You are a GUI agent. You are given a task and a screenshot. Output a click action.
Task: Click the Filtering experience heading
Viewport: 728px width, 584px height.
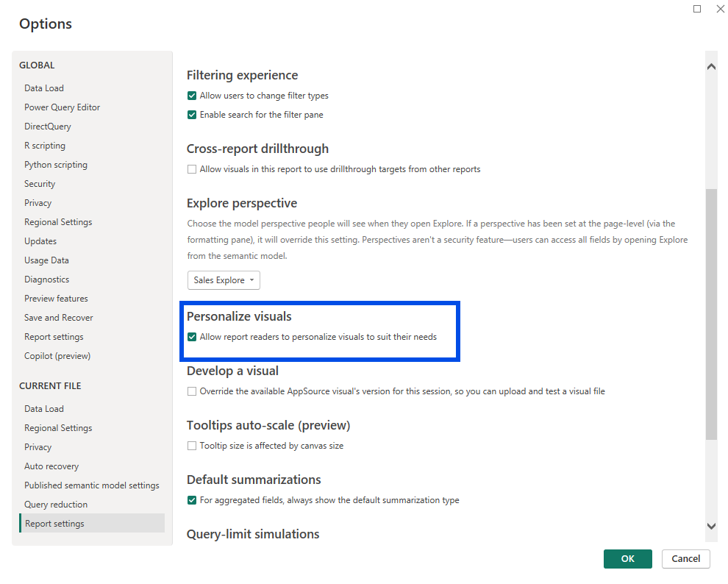[243, 75]
